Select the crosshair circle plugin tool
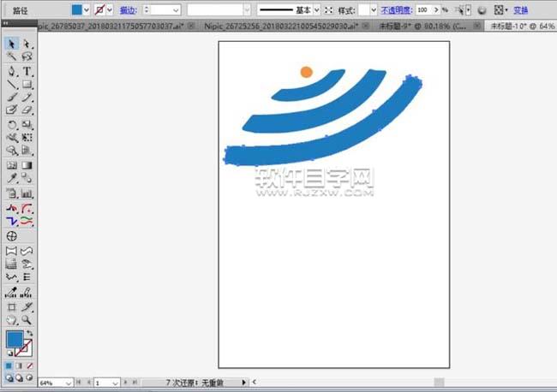 [x=11, y=236]
